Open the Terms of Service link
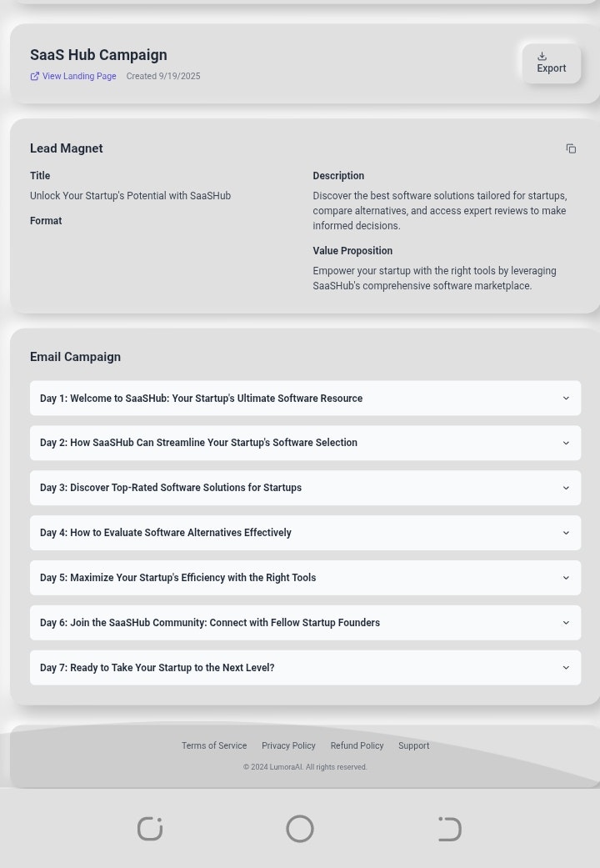600x868 pixels. tap(214, 746)
